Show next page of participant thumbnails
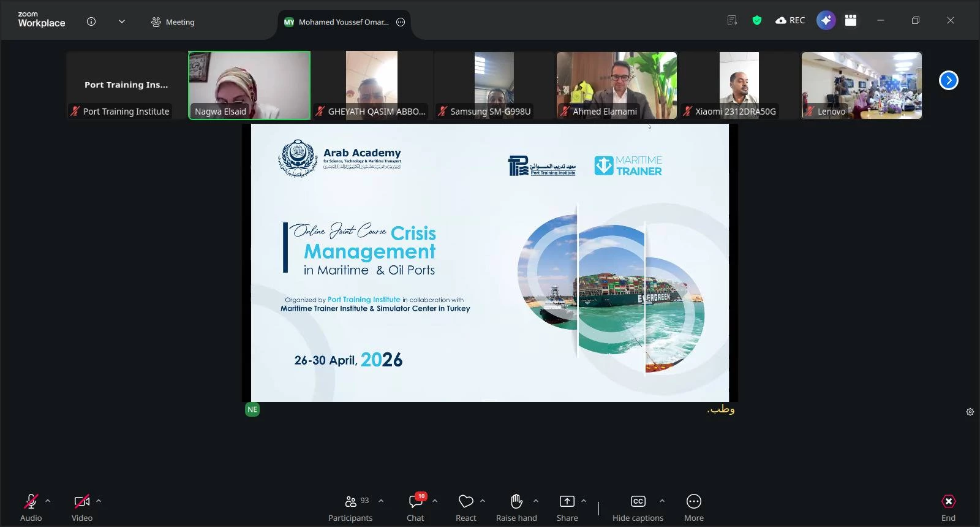 pos(949,80)
